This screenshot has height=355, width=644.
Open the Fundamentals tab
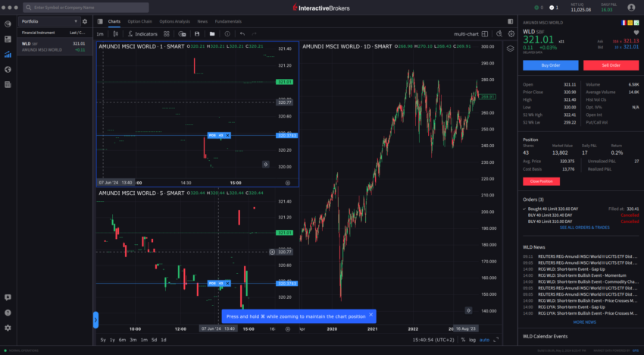pos(228,21)
